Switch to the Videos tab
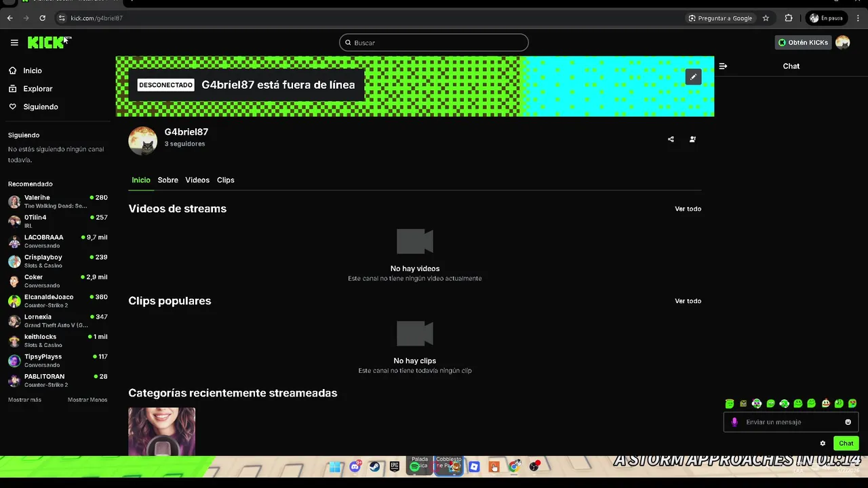This screenshot has height=488, width=868. (x=197, y=180)
